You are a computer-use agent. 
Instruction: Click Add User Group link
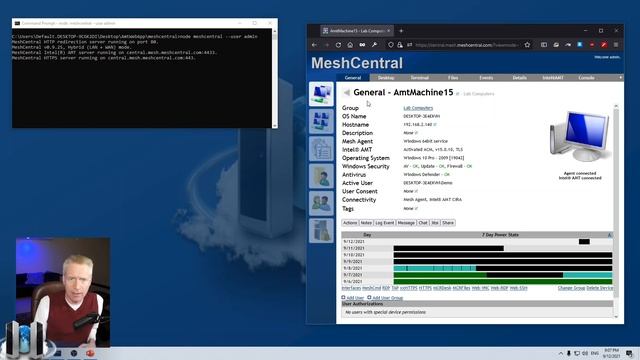387,298
